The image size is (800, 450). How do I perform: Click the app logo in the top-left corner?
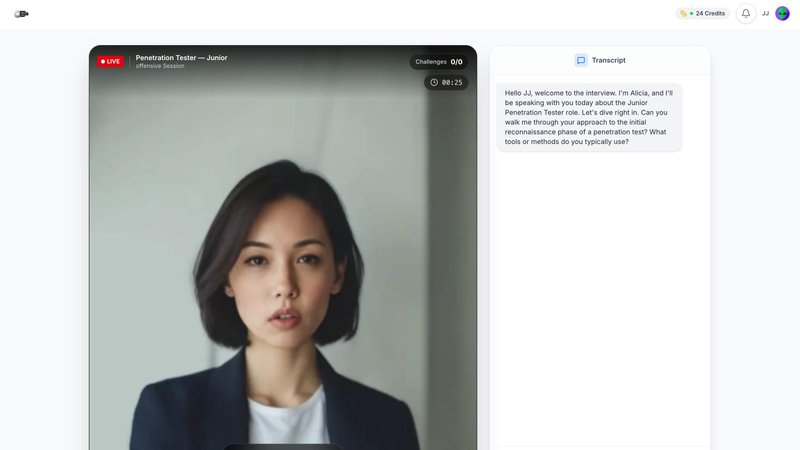(x=21, y=14)
